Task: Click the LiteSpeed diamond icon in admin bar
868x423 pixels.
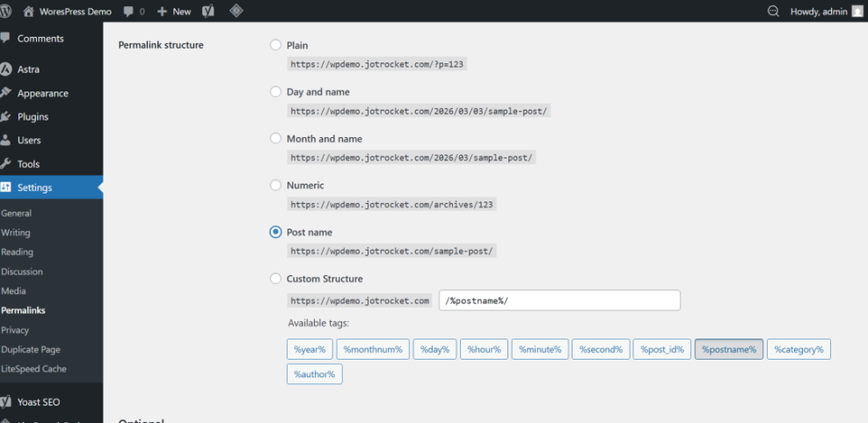Action: click(x=237, y=11)
